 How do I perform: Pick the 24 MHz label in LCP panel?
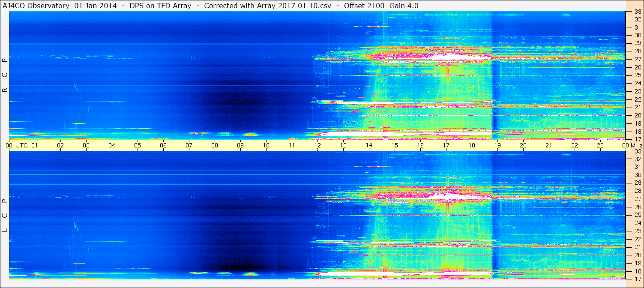coord(637,223)
